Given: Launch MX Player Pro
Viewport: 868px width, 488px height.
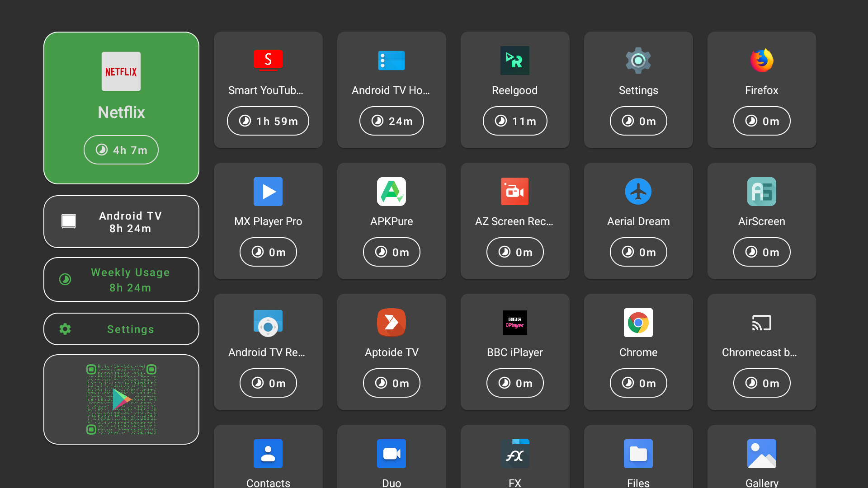Looking at the screenshot, I should pyautogui.click(x=267, y=221).
